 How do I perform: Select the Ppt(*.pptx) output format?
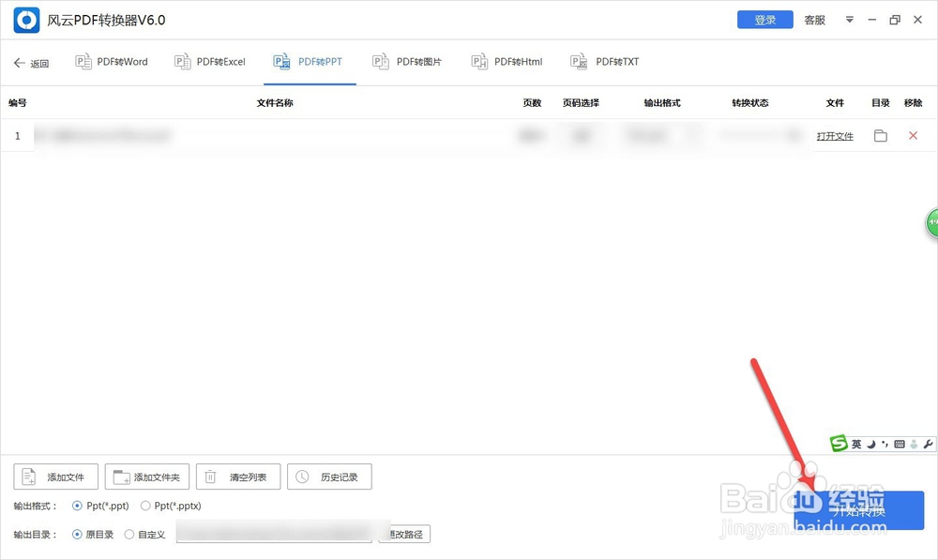pos(171,507)
